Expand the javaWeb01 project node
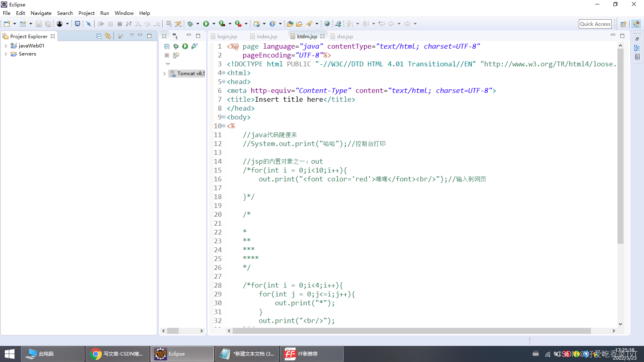Viewport: 644px width, 362px height. click(x=5, y=45)
